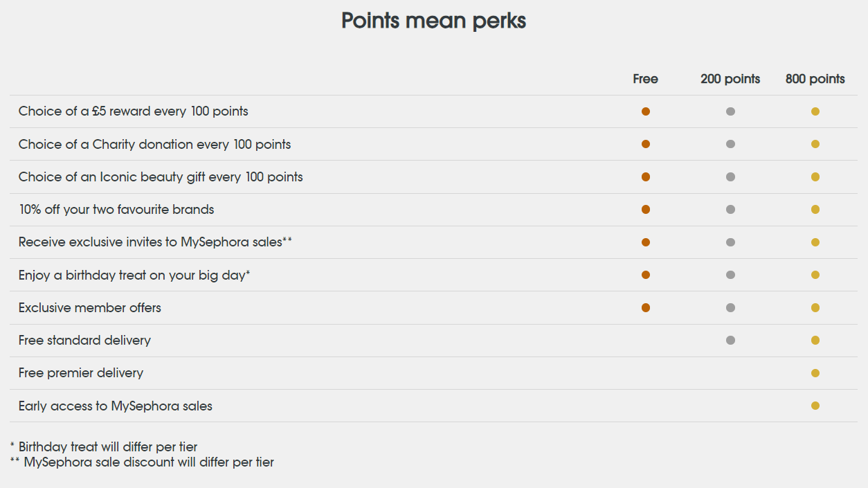Image resolution: width=868 pixels, height=488 pixels.
Task: Select the 800 points column header
Action: click(815, 79)
